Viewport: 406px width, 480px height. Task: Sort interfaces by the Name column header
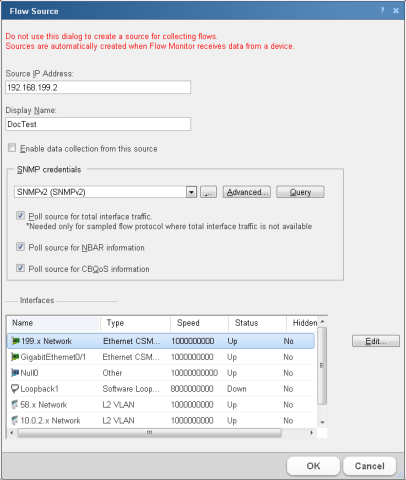coord(54,323)
